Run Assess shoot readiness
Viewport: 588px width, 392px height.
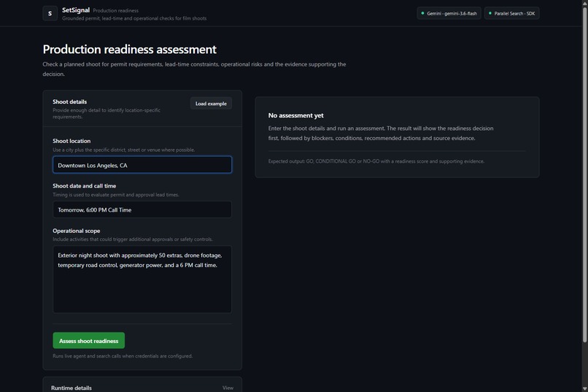point(88,341)
